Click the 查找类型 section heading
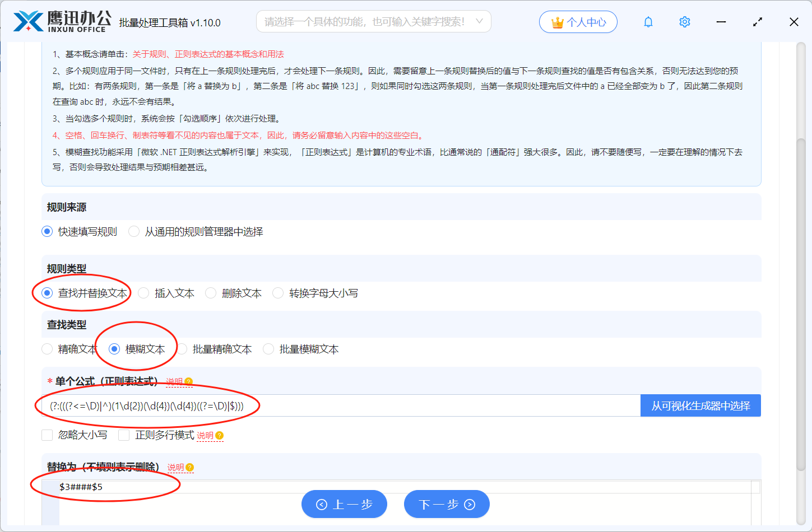This screenshot has width=812, height=532. pyautogui.click(x=67, y=325)
